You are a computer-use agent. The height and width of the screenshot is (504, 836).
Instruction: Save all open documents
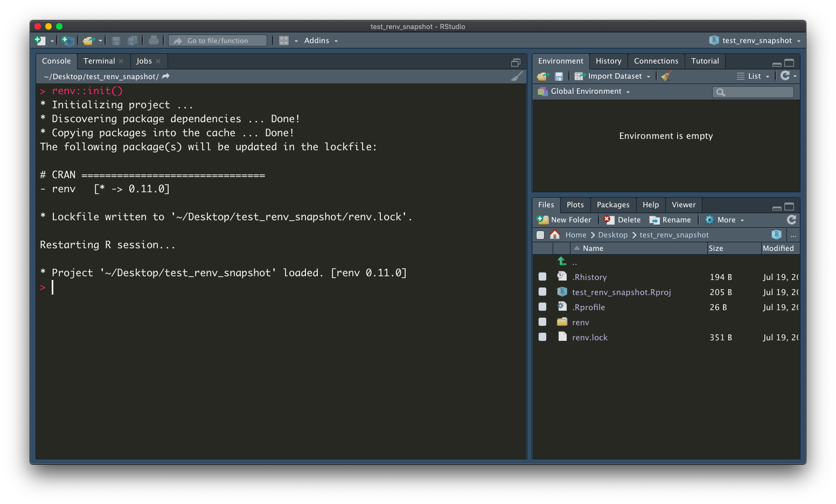point(133,40)
